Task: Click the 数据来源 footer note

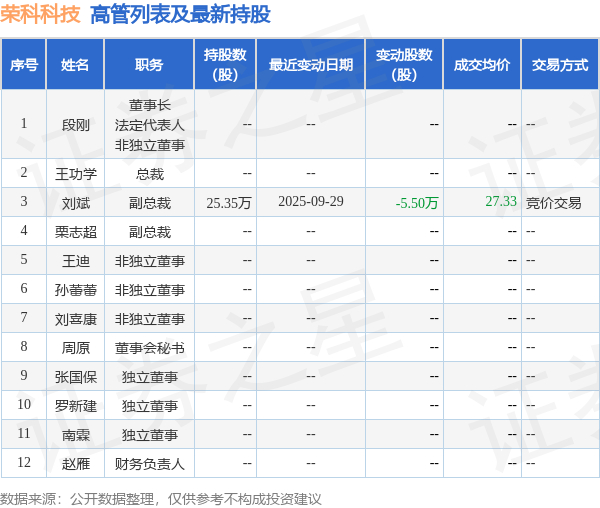Action: [x=160, y=499]
